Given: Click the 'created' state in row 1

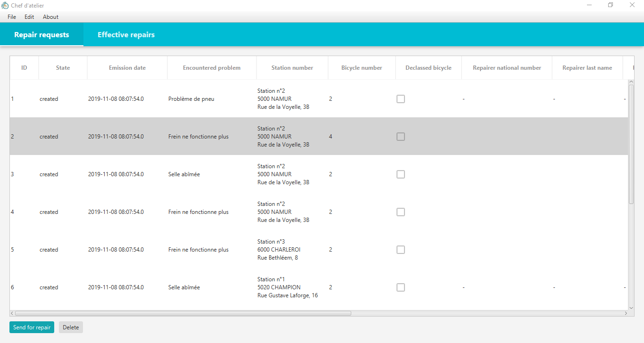Looking at the screenshot, I should 49,99.
